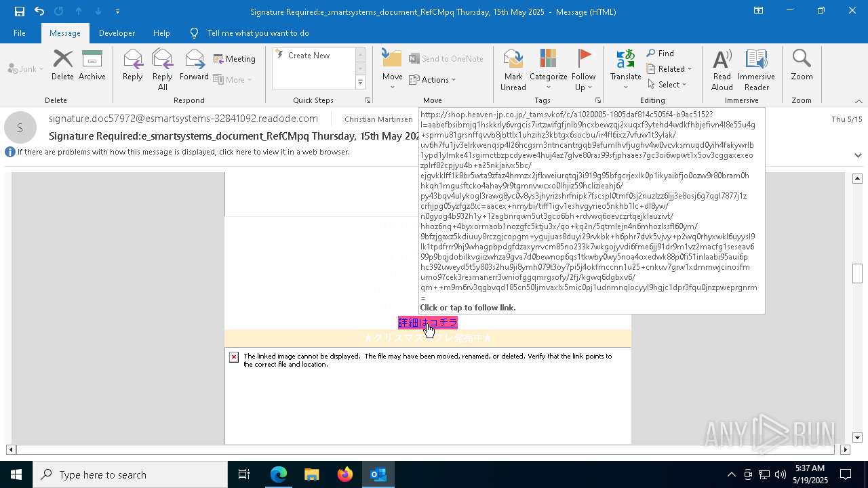Image resolution: width=868 pixels, height=488 pixels.
Task: Open the Windows Start menu
Action: [x=16, y=474]
